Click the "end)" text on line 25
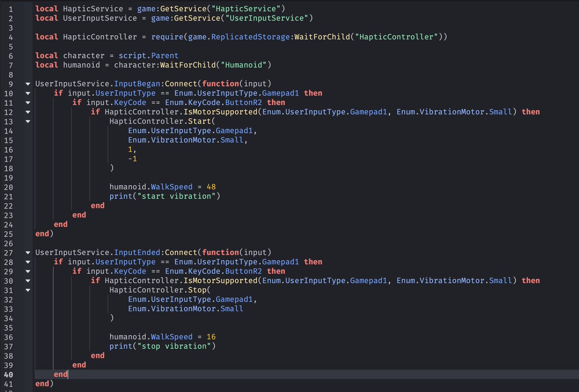 tap(44, 233)
